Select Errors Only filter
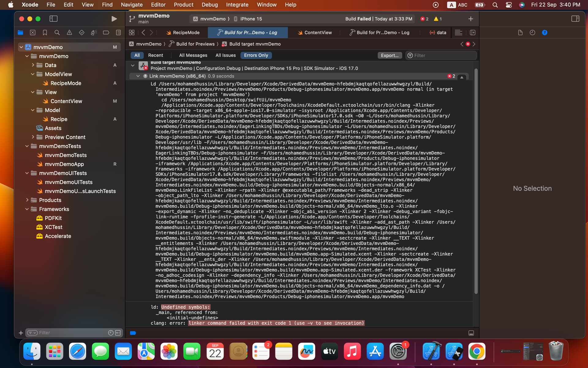This screenshot has width=588, height=368. (256, 55)
